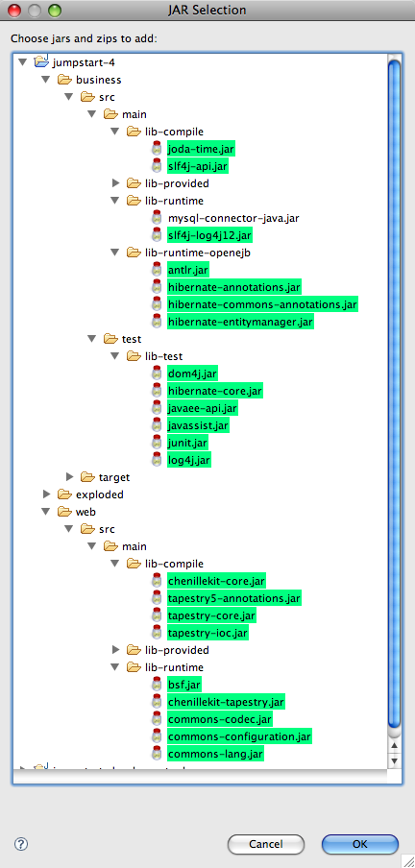Collapse the web folder
The image size is (415, 868).
[x=46, y=512]
